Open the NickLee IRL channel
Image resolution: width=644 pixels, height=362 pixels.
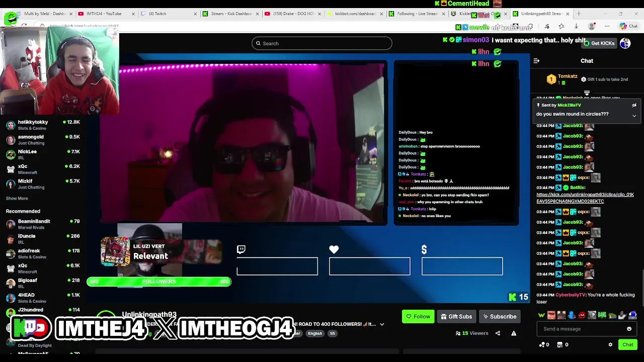pyautogui.click(x=43, y=155)
